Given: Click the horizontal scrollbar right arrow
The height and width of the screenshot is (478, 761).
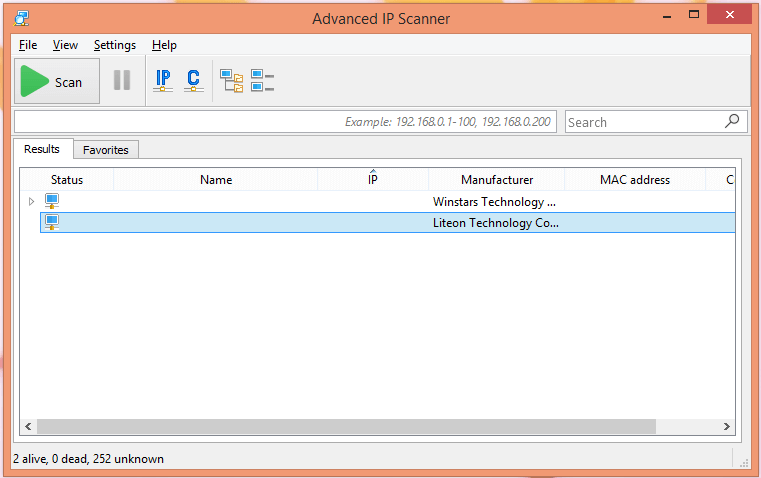Looking at the screenshot, I should pos(727,427).
